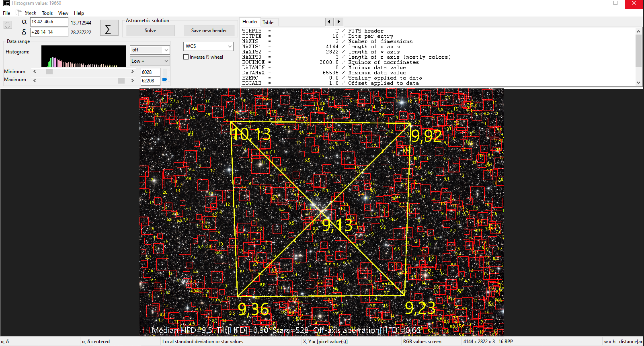644x346 pixels.
Task: Click the NAXIS3 header line
Action: tap(347, 57)
